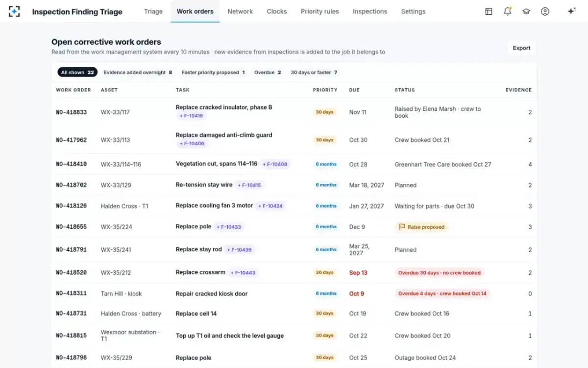The width and height of the screenshot is (588, 368).
Task: Click the Overdue 30 days no crew booked badge
Action: [440, 272]
